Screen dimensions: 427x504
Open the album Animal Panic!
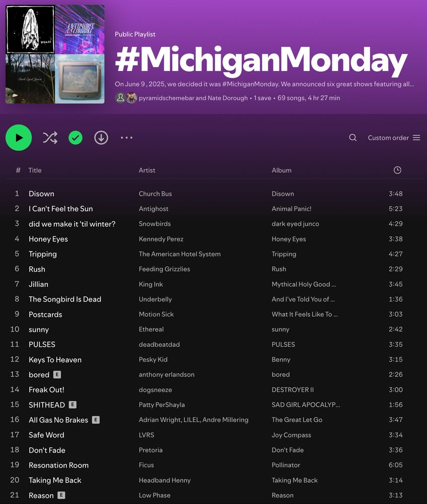point(292,209)
